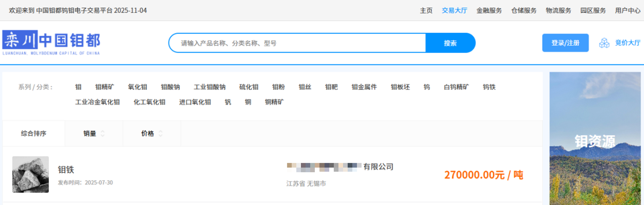This screenshot has width=644, height=205.
Task: Click the 登录/注册 button
Action: coord(565,43)
